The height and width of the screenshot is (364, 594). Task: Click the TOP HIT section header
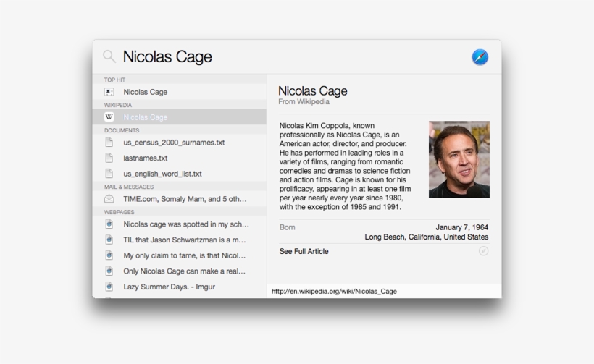click(114, 80)
